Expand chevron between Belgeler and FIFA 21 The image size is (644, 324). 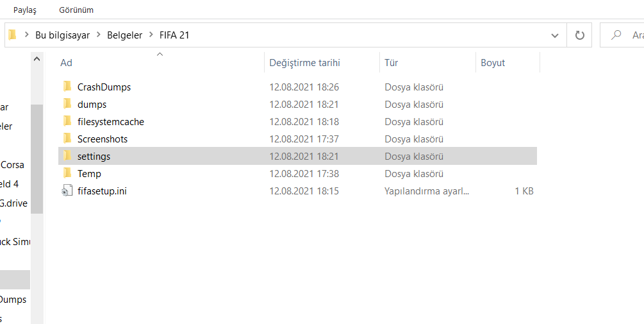coord(151,35)
